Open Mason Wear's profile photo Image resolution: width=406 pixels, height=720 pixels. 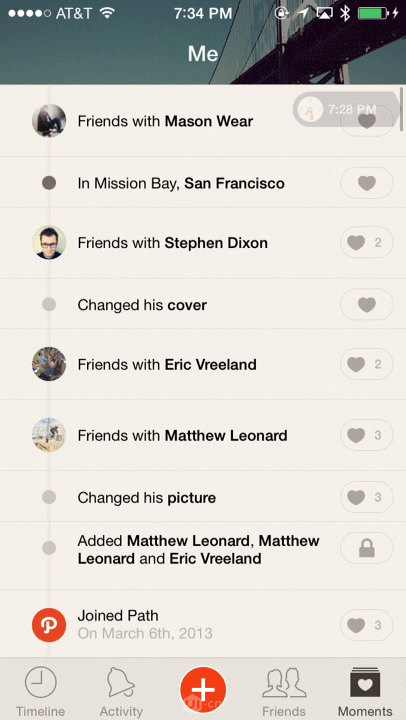tap(49, 121)
